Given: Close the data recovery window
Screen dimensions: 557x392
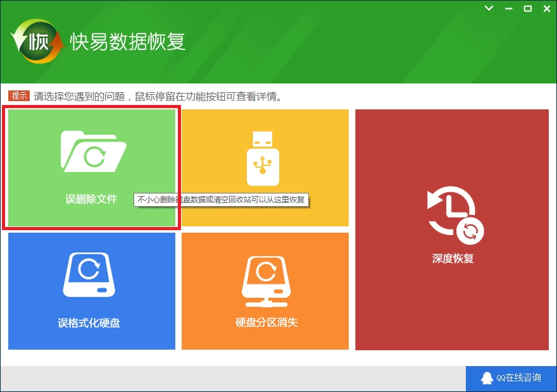Looking at the screenshot, I should pyautogui.click(x=546, y=8).
